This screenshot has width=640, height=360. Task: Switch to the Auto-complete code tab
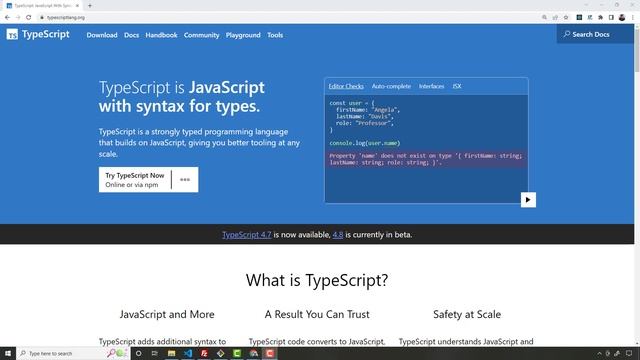click(391, 86)
